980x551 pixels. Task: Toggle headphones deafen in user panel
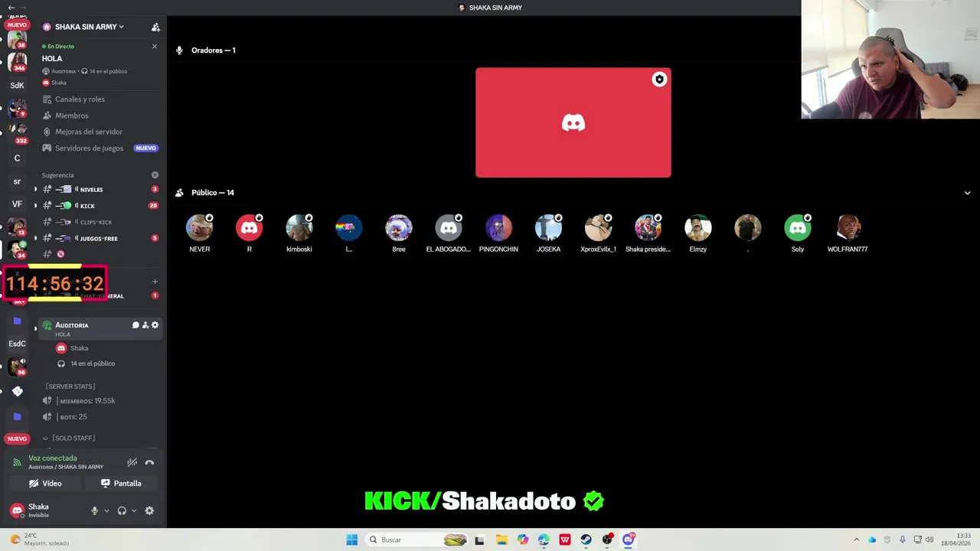pos(122,510)
